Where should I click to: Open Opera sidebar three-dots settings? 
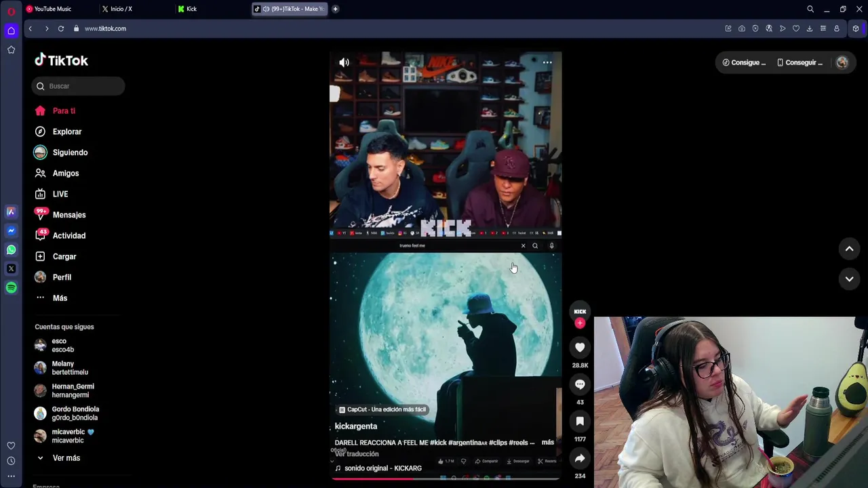[11, 476]
